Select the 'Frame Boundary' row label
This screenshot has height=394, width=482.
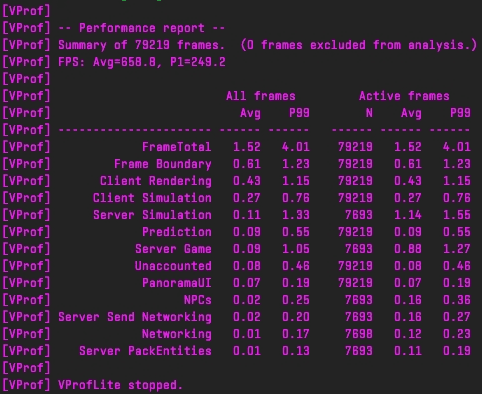pyautogui.click(x=163, y=164)
